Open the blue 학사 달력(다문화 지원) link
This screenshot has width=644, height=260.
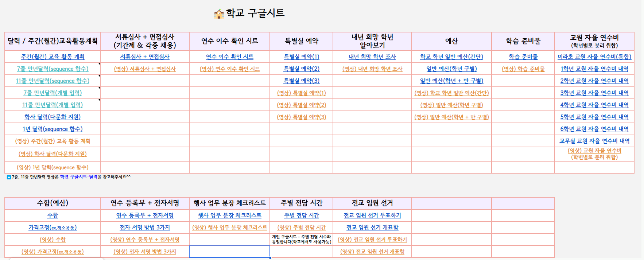(x=53, y=117)
